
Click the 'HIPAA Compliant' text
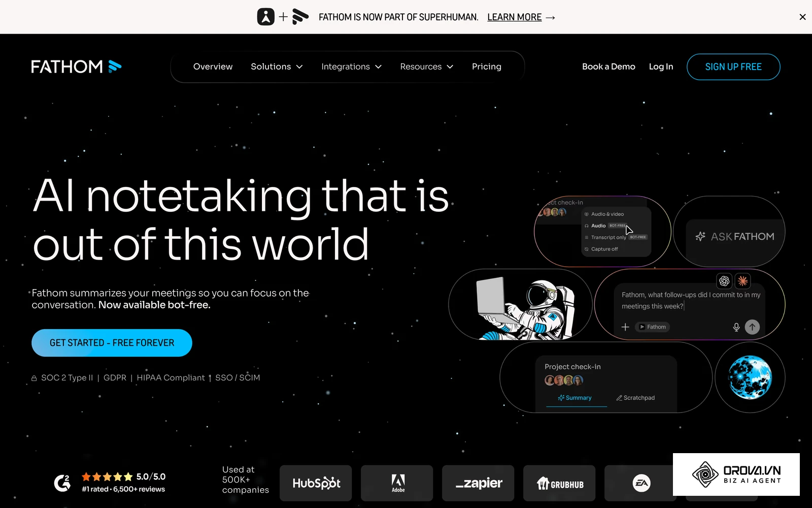(171, 377)
